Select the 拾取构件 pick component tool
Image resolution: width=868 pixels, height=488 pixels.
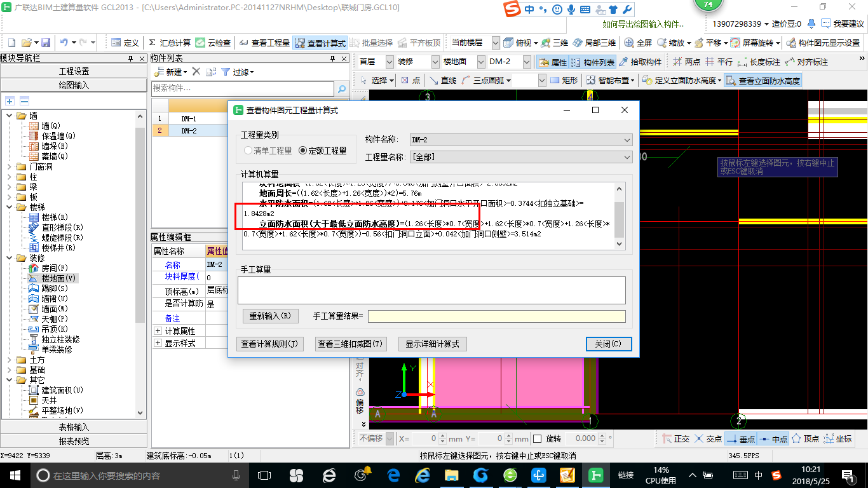641,62
